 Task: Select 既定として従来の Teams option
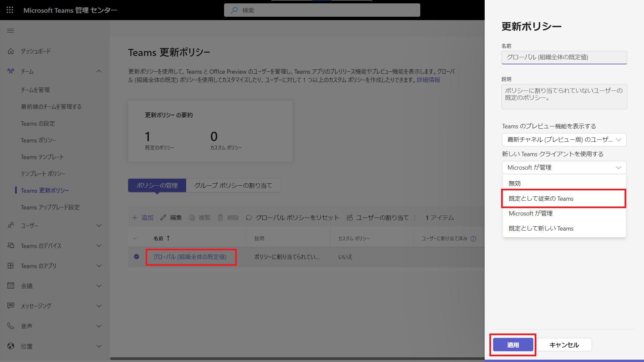point(564,198)
